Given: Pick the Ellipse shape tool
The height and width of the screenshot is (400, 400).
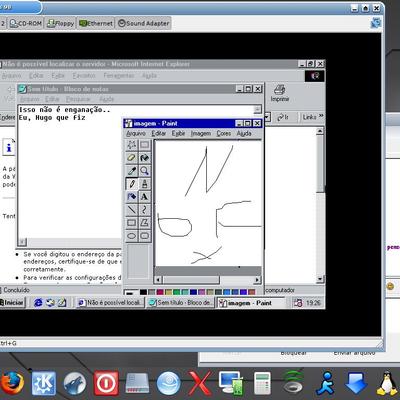Looking at the screenshot, I should click(x=132, y=236).
